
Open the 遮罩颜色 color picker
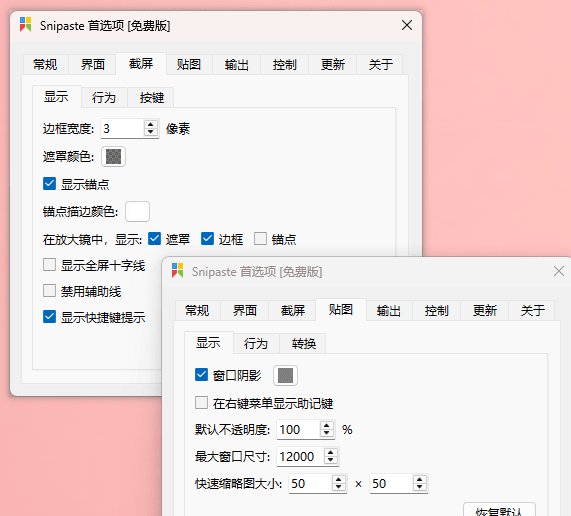[x=113, y=157]
